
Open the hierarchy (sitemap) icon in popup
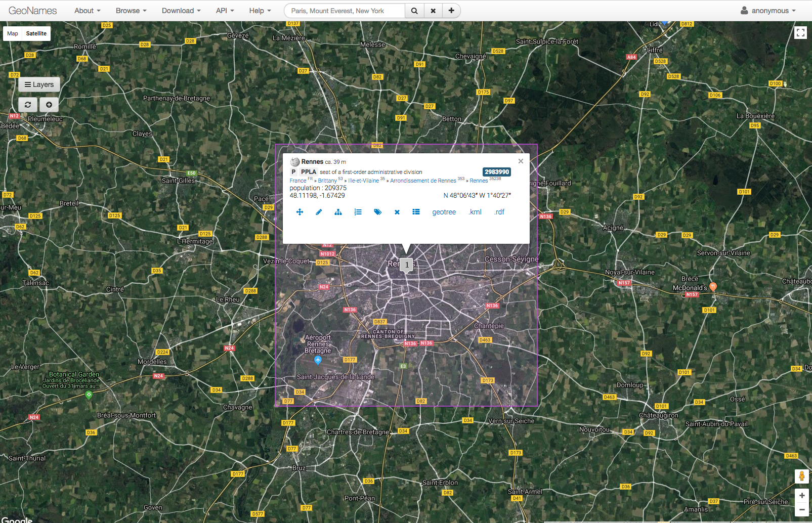338,212
